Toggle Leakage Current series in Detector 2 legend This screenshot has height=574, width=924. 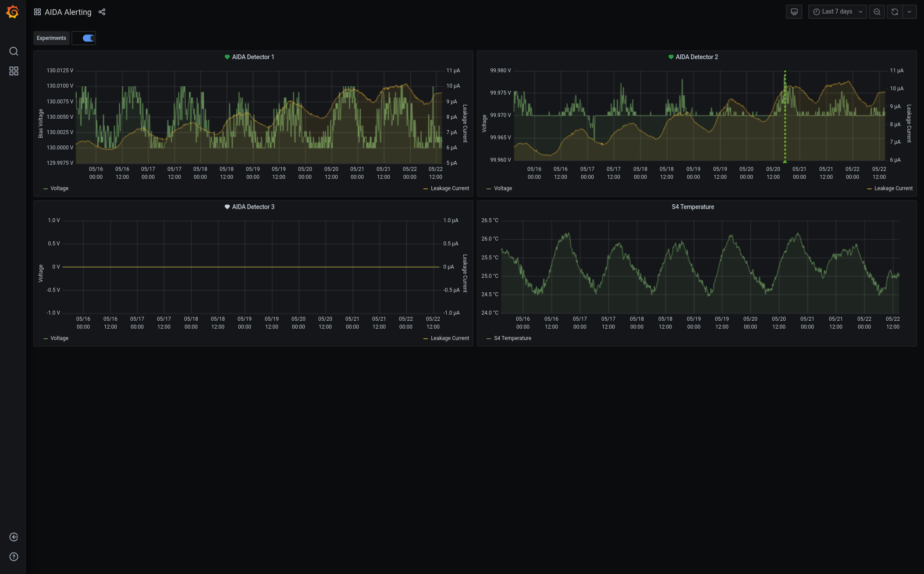[893, 188]
